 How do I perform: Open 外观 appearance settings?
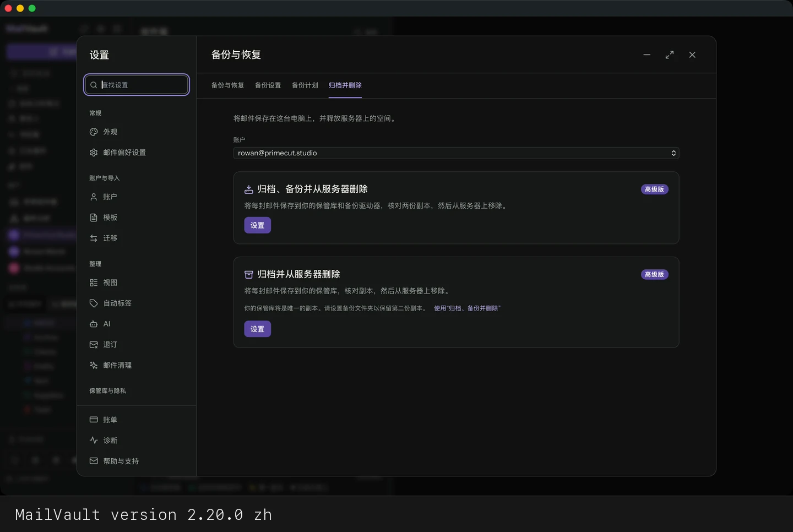pos(137,132)
